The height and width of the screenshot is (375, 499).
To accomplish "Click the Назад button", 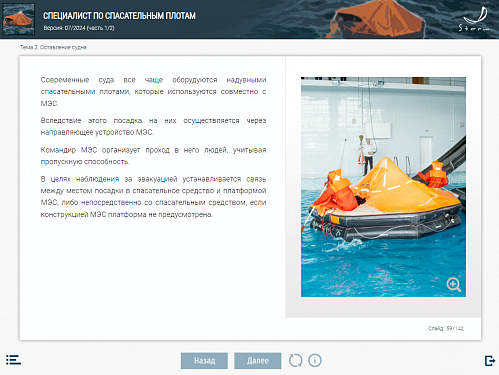I will (x=204, y=361).
